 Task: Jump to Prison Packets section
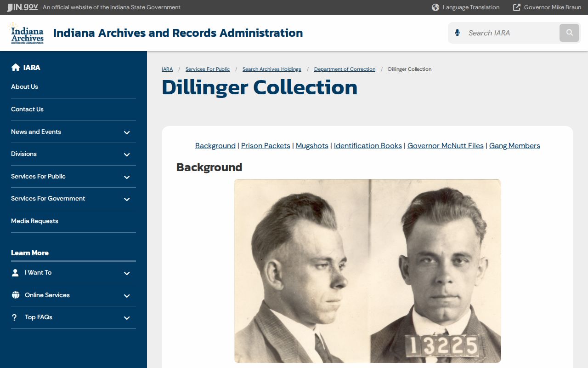[266, 145]
